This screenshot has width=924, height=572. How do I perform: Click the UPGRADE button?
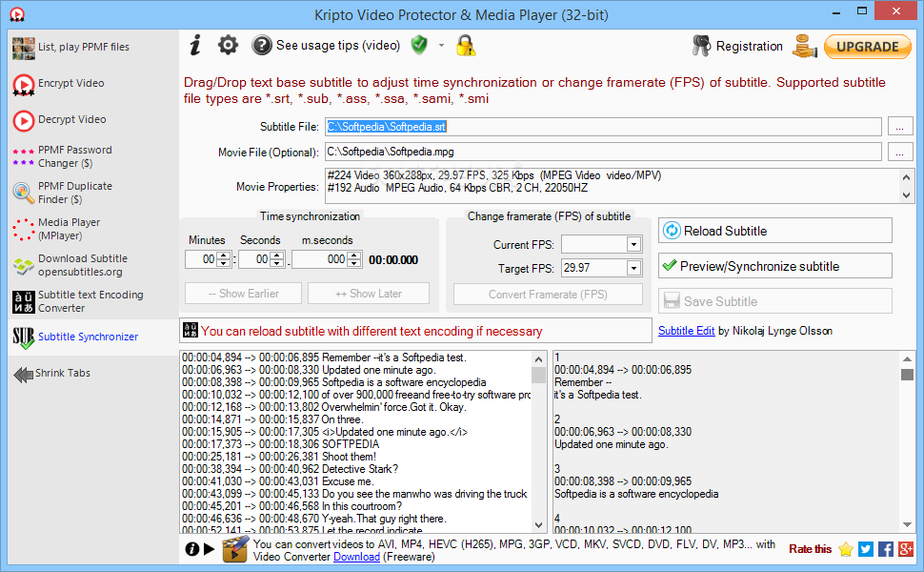click(868, 47)
